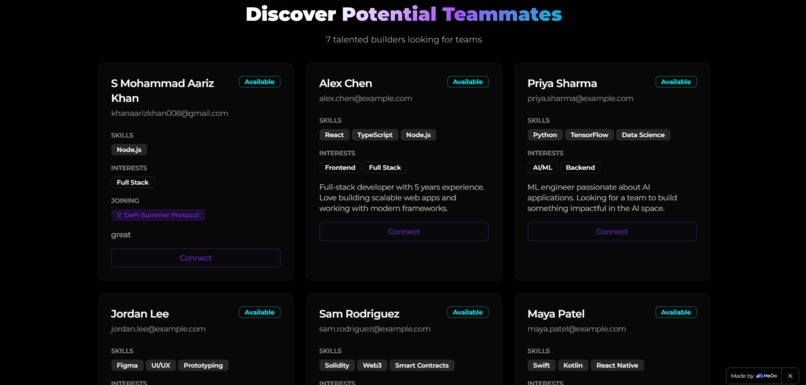Image resolution: width=806 pixels, height=385 pixels.
Task: Connect with Priya Sharma
Action: pyautogui.click(x=612, y=232)
